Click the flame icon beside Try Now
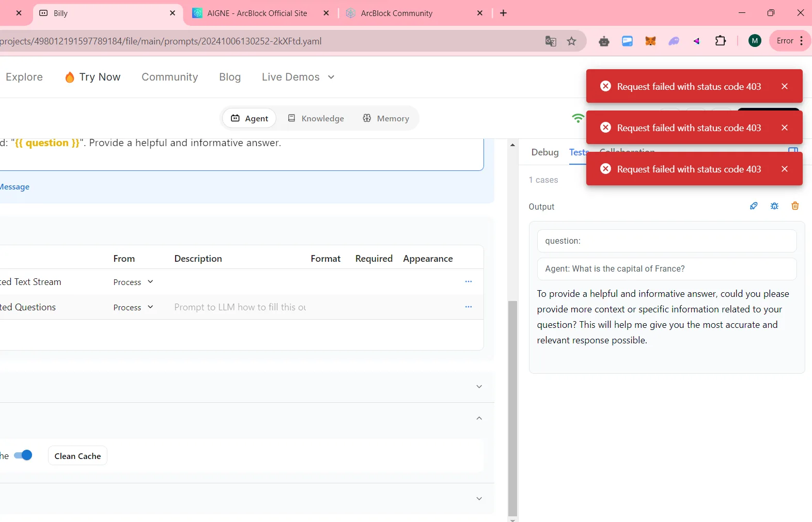Image resolution: width=812 pixels, height=522 pixels. pos(70,77)
